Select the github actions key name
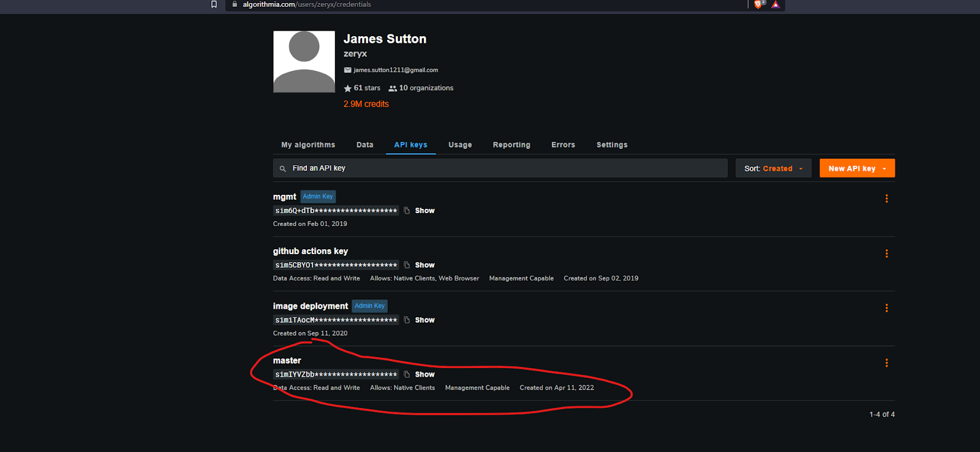Screen dimensions: 980x452 tap(311, 251)
